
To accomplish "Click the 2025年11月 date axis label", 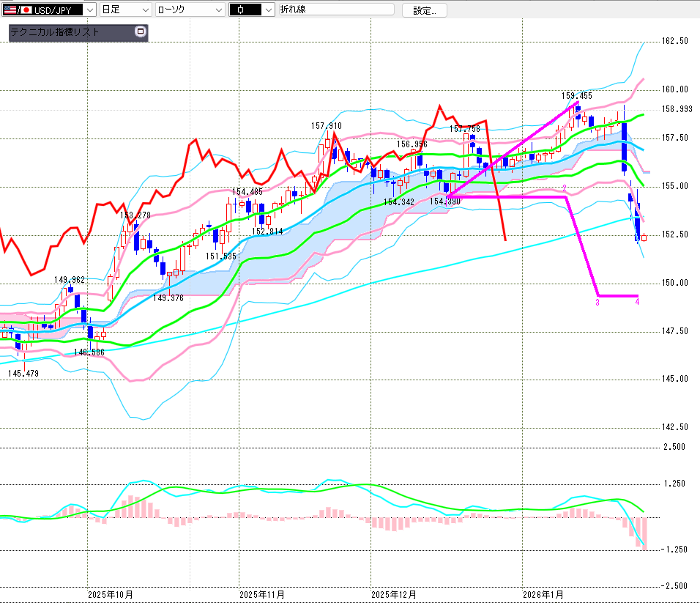I will click(262, 594).
